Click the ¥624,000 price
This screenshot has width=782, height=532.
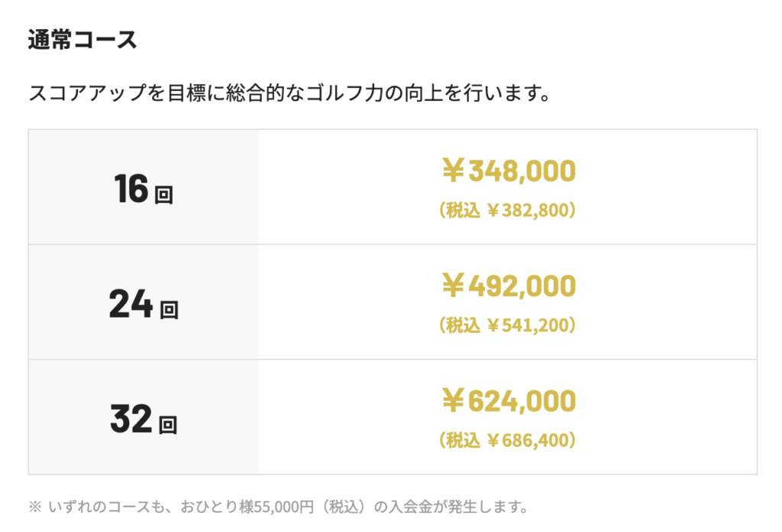(509, 401)
